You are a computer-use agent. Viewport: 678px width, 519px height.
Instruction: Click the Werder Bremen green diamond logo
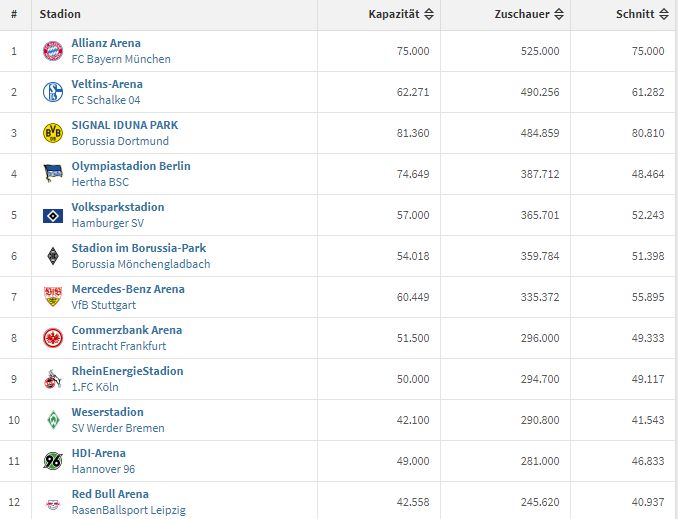(x=53, y=420)
